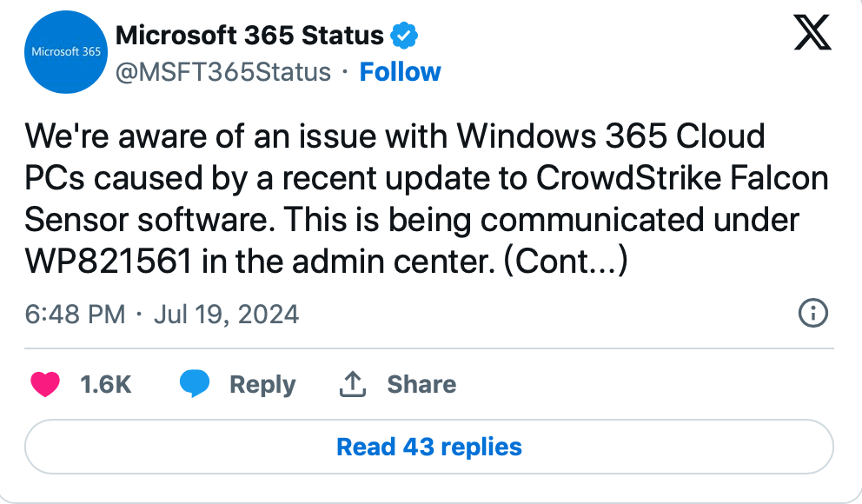862x504 pixels.
Task: Follow the MSFT365Status account
Action: [x=401, y=72]
